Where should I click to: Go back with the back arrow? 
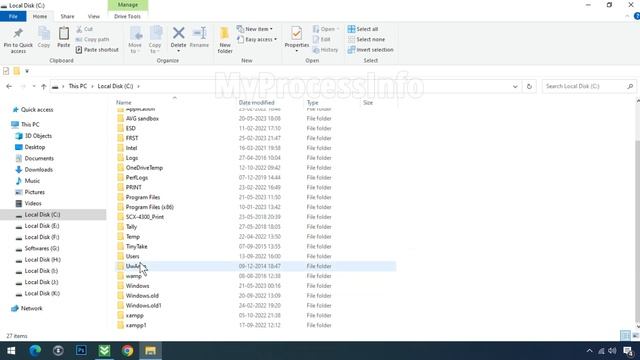tap(9, 86)
